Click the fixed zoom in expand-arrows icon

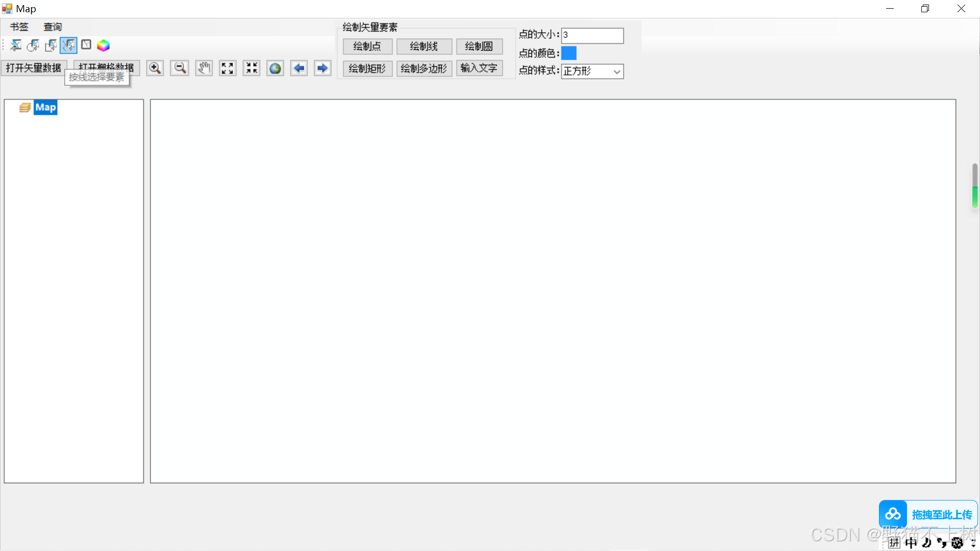coord(228,68)
